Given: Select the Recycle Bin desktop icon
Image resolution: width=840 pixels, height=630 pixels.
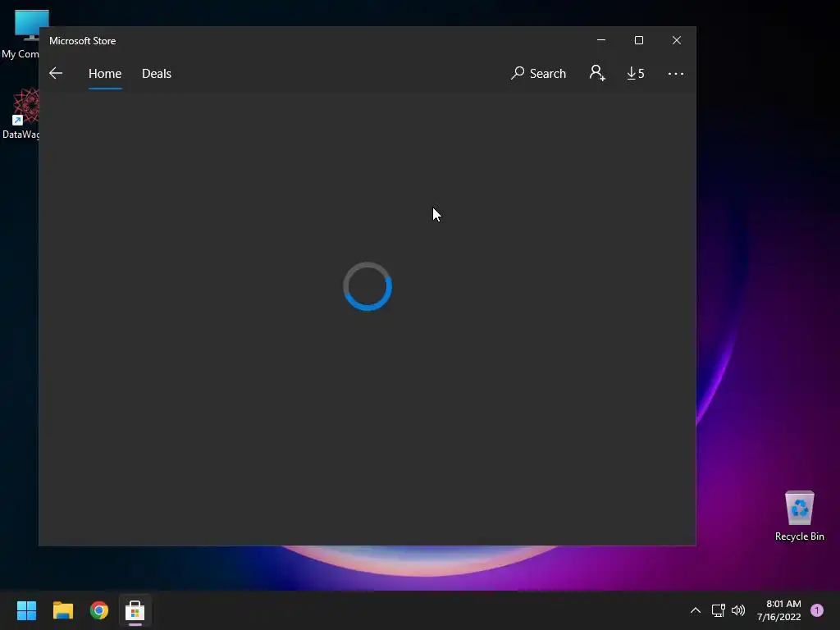Looking at the screenshot, I should click(x=799, y=516).
